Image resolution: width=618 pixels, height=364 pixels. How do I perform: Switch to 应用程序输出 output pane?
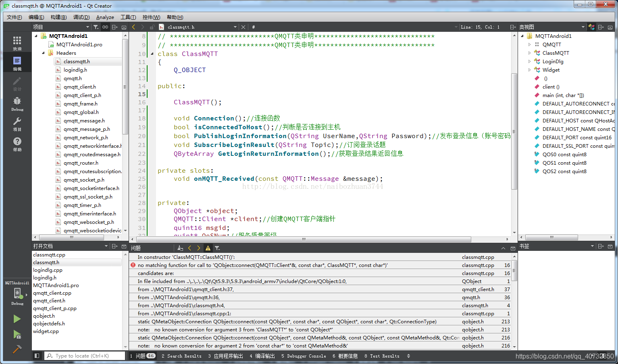[x=225, y=356]
